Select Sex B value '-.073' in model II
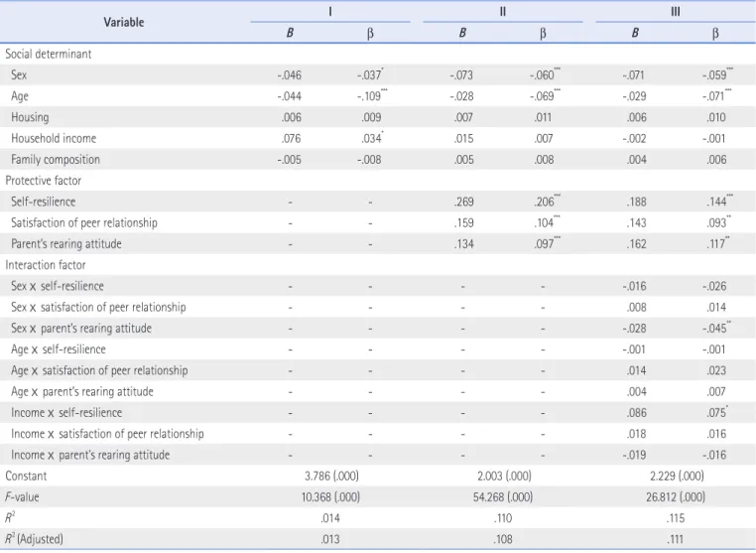Viewport: 756px width, 553px height. coord(461,75)
